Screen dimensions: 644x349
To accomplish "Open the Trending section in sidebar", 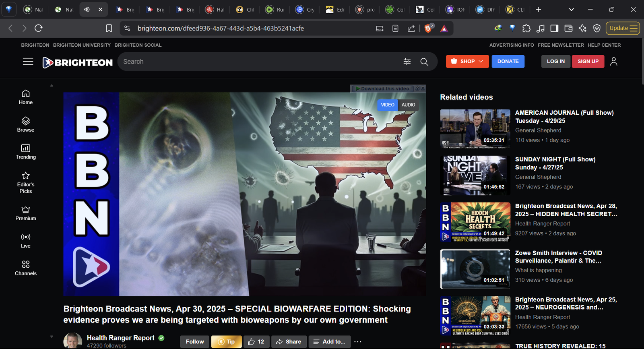I will [x=26, y=152].
